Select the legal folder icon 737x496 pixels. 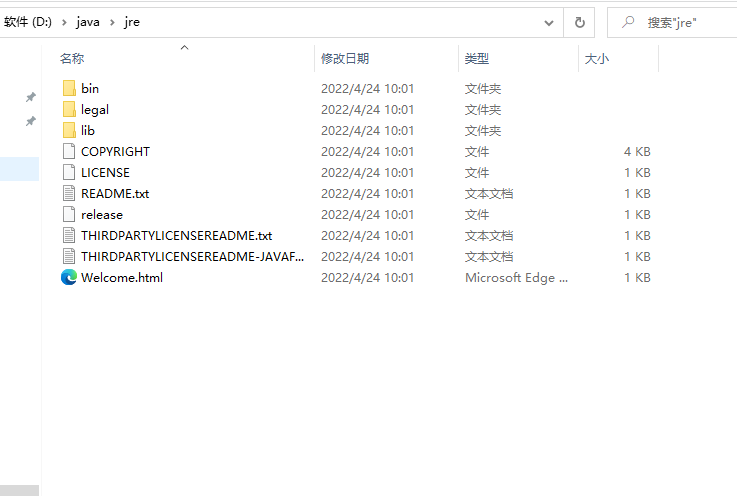69,110
